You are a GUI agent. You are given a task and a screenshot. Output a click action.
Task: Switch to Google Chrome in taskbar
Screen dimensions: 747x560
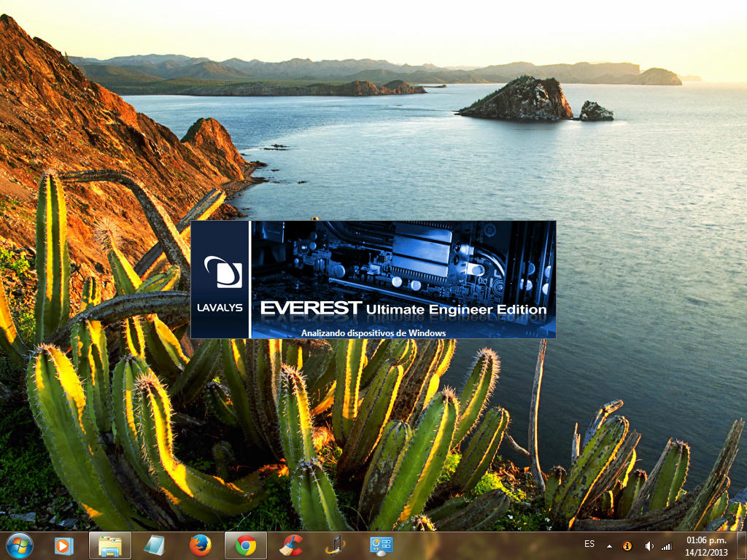tap(246, 545)
